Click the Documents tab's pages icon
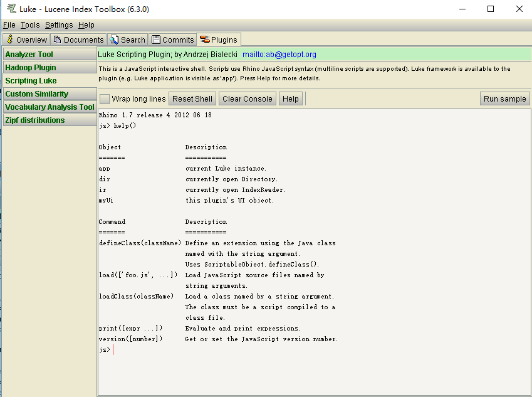532x397 pixels. point(58,40)
